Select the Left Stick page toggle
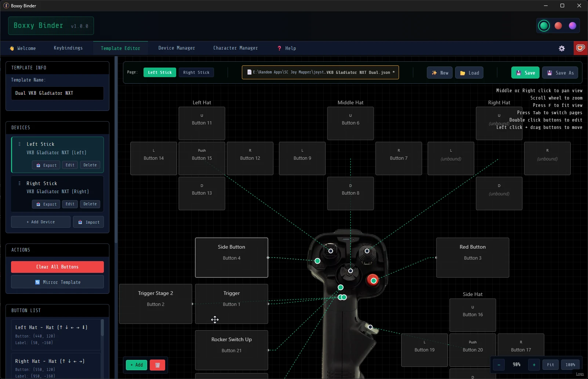The height and width of the screenshot is (379, 588). pos(160,72)
